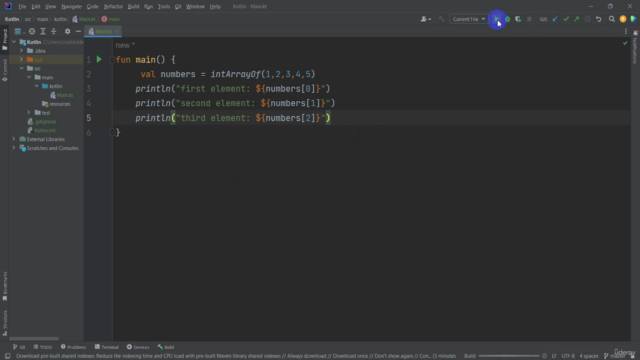The image size is (640, 360).
Task: Open the Build tool window at bottom
Action: point(166,347)
